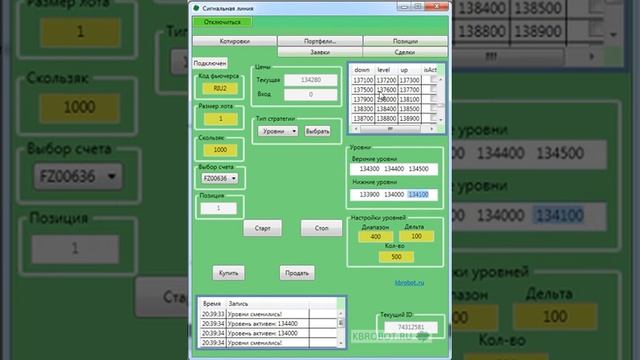Image resolution: width=640 pixels, height=360 pixels.
Task: Open the Портфели tab
Action: [320, 41]
